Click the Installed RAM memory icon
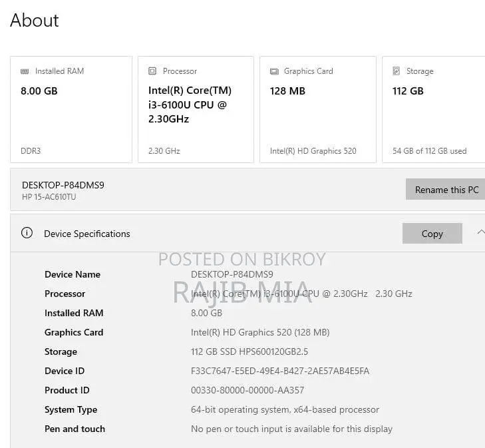Screen dimensions: 485x448 tap(25, 71)
